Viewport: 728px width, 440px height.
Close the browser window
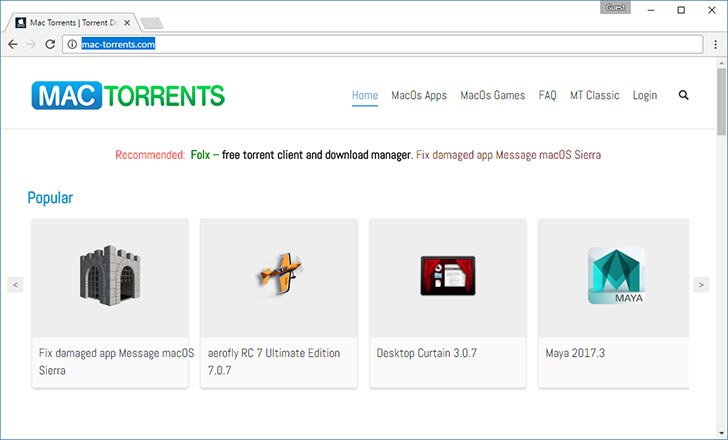(x=711, y=10)
